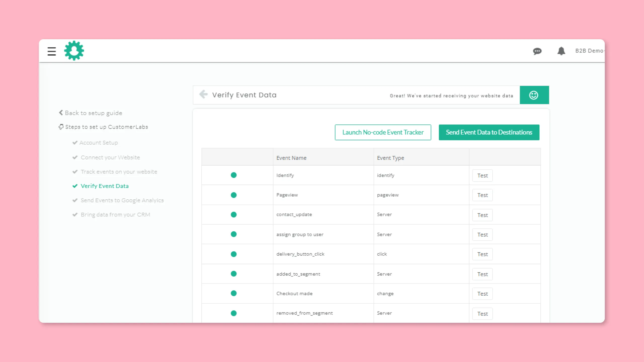Screen dimensions: 644x362
Task: Select Send Events to Google Analytics step
Action: pos(122,200)
